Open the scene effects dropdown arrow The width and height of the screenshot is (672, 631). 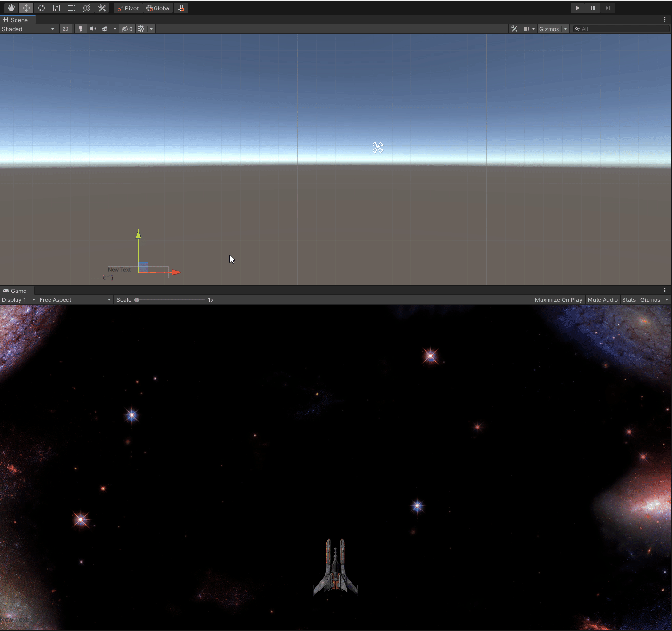tap(115, 29)
